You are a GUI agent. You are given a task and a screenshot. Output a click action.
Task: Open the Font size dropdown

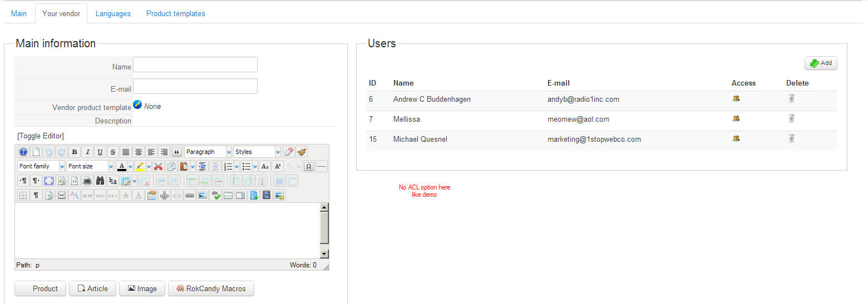pos(90,166)
